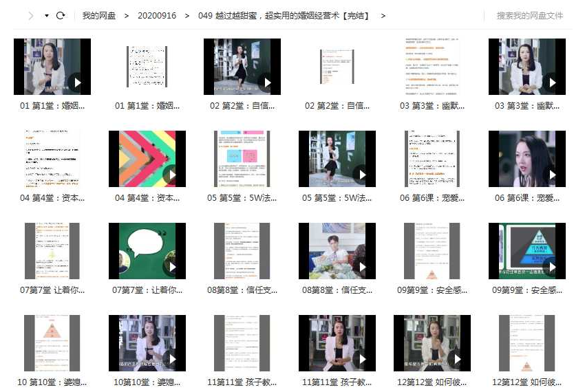Expand the chevron after the 049 folder breadcrumb
This screenshot has height=392, width=585.
pyautogui.click(x=383, y=16)
